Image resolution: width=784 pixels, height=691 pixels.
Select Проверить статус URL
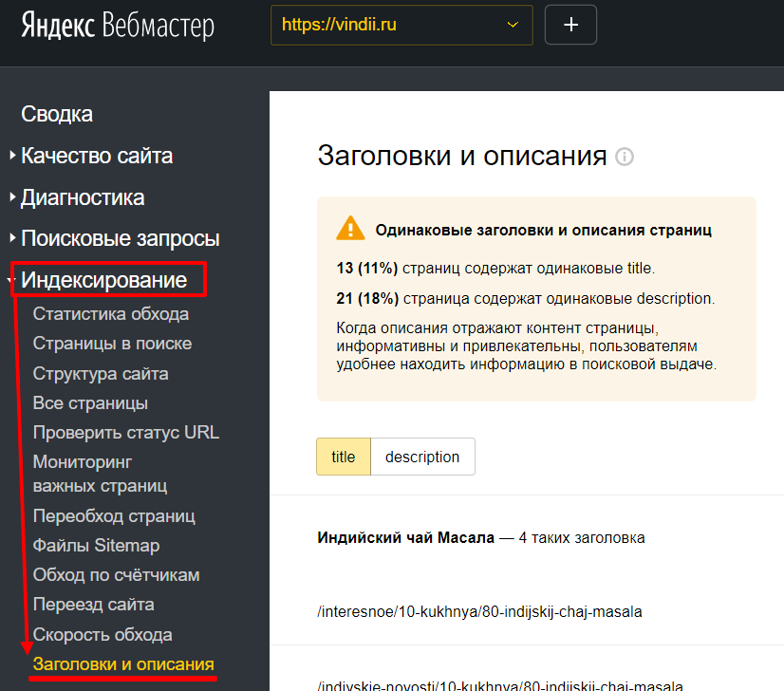126,433
